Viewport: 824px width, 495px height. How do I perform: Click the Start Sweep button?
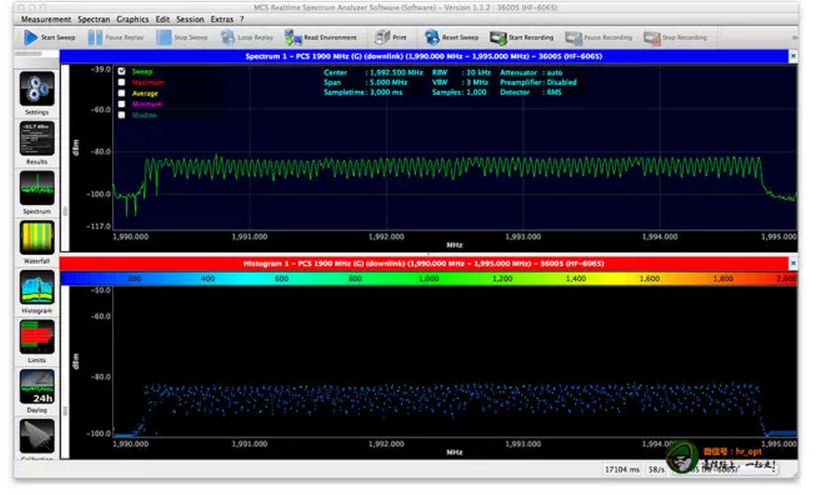48,37
